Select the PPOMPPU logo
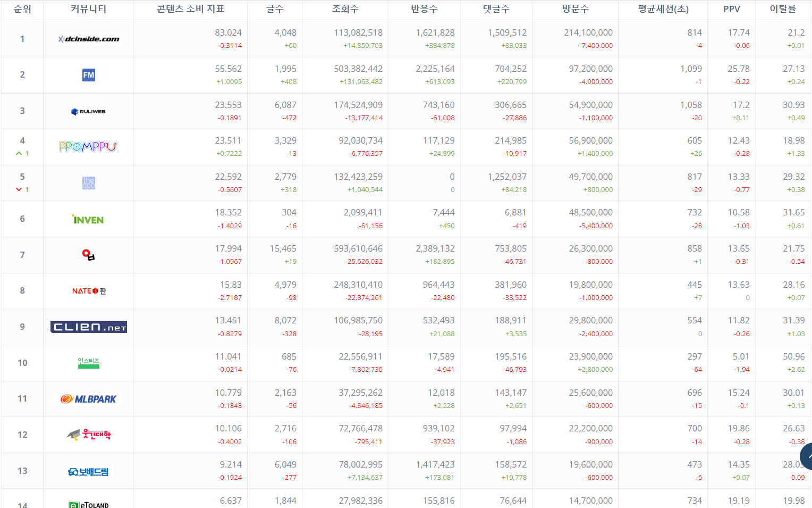The image size is (812, 508). [88, 147]
